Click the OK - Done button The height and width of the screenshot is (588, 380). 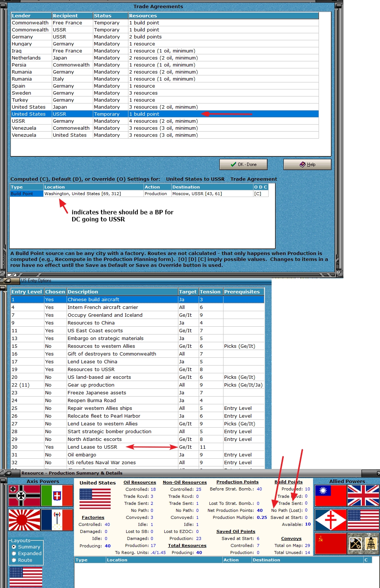(243, 164)
